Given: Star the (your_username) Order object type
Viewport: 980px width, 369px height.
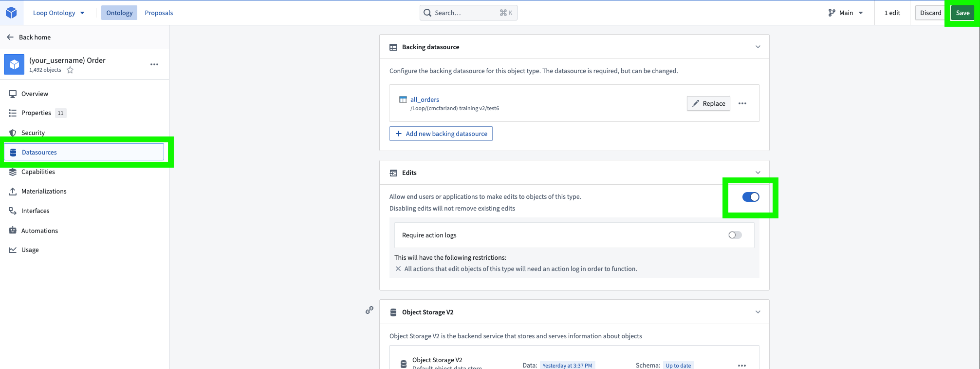Looking at the screenshot, I should click(70, 70).
